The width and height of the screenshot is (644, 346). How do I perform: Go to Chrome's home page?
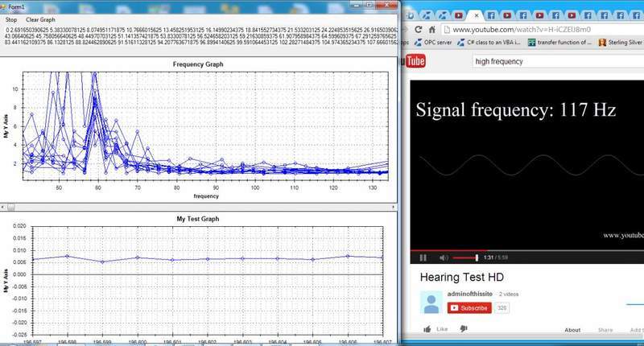pos(431,30)
